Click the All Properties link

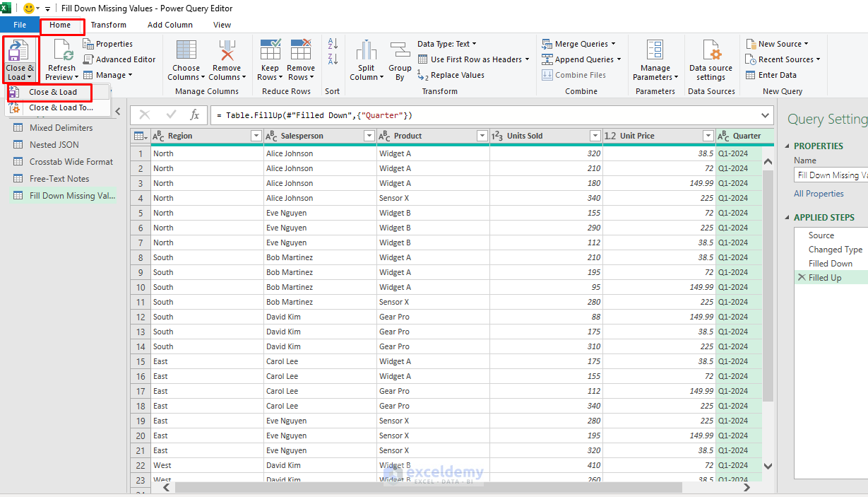(x=819, y=194)
